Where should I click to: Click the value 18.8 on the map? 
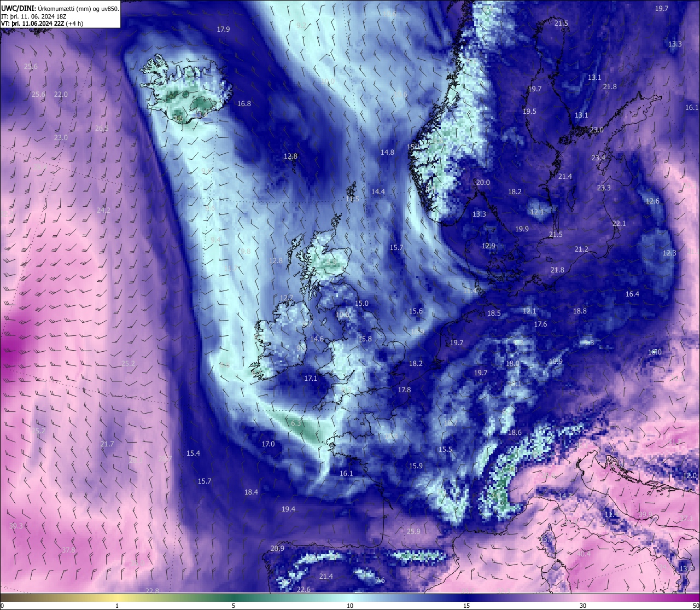click(580, 311)
